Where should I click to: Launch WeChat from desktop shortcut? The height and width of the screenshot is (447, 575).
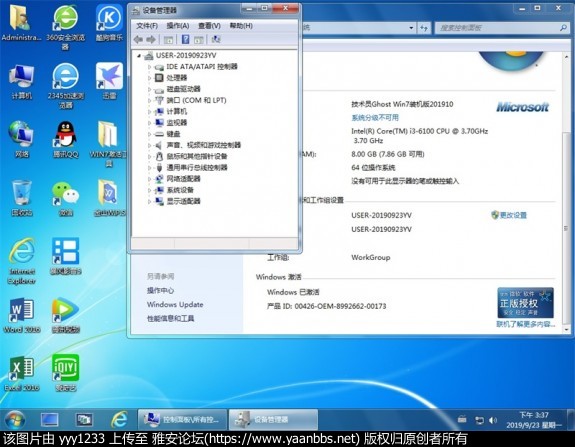point(65,197)
